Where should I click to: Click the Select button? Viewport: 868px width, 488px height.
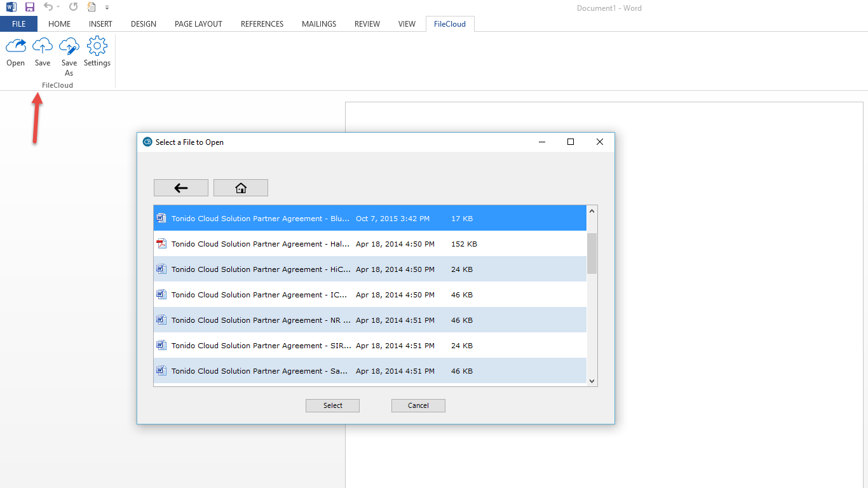[x=332, y=405]
